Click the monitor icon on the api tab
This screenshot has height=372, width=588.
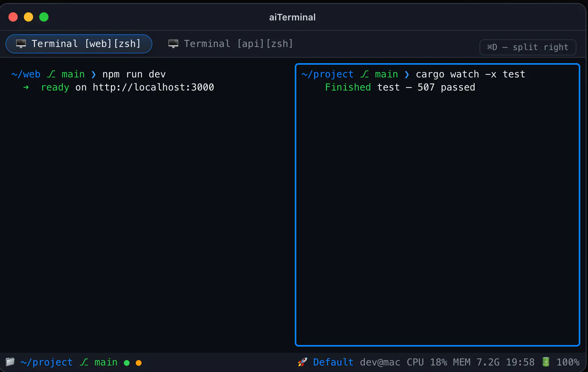[x=173, y=44]
